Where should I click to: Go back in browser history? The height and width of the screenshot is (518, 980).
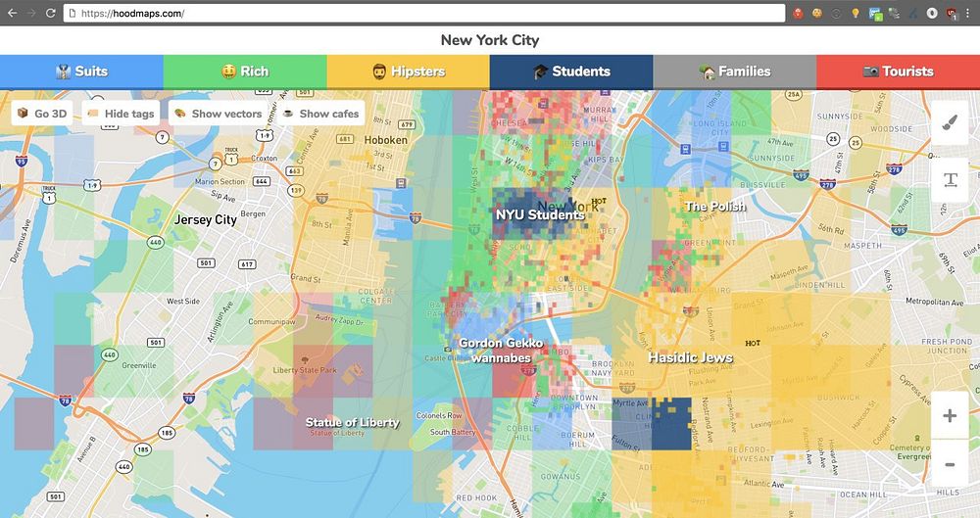coord(12,13)
